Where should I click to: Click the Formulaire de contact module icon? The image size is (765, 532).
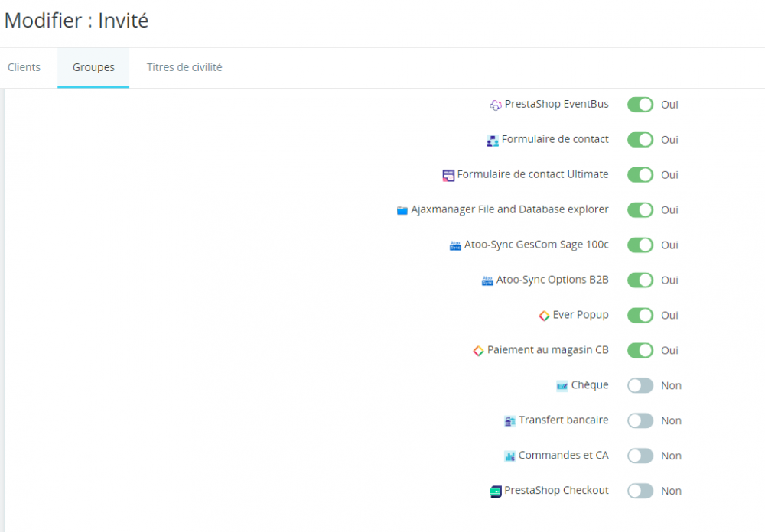tap(491, 139)
